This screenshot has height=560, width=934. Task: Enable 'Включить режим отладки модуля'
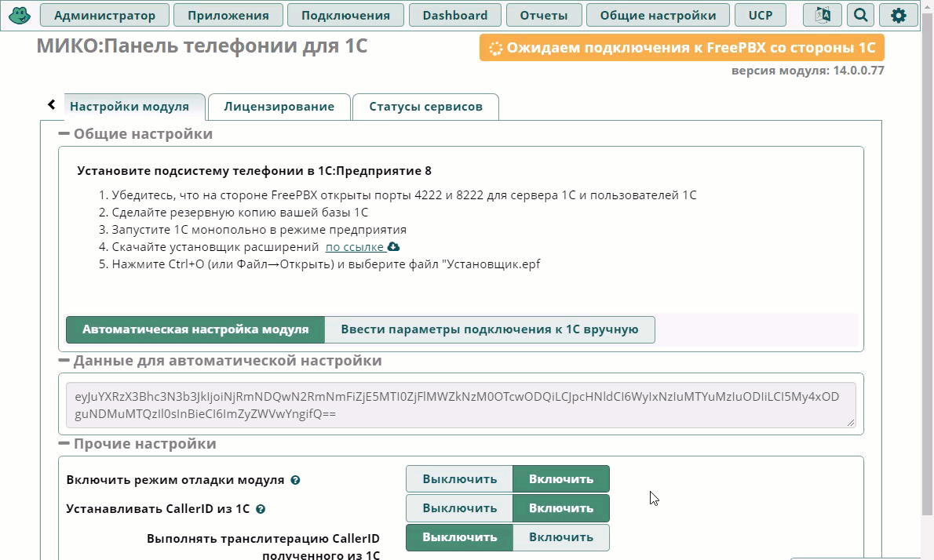click(560, 478)
